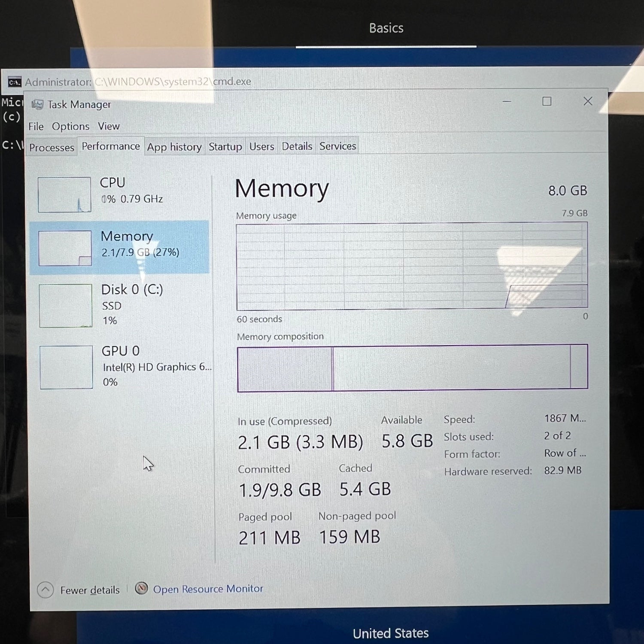View the Users tab
The image size is (644, 644).
[261, 146]
